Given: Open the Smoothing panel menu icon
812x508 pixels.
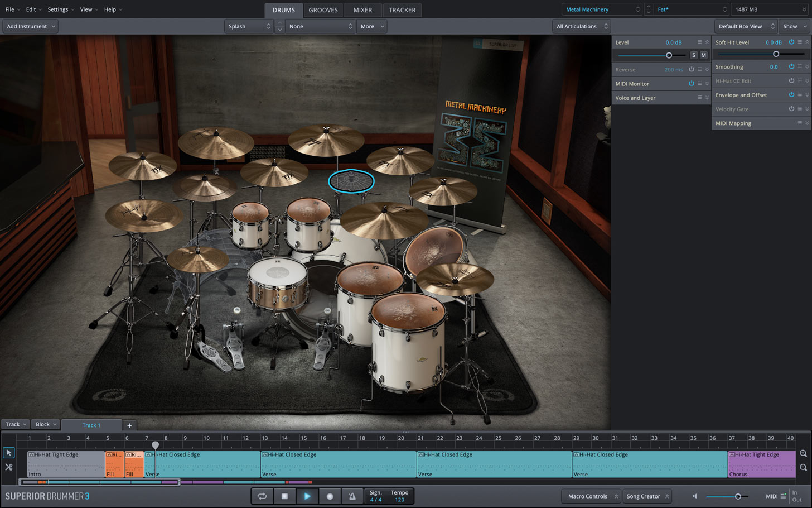Looking at the screenshot, I should 800,67.
